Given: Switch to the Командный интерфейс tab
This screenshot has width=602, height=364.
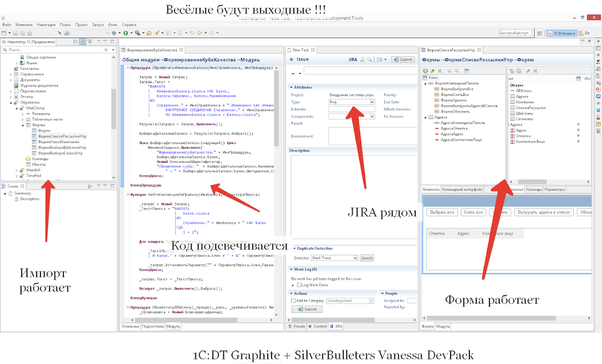Looking at the screenshot, I should click(462, 189).
